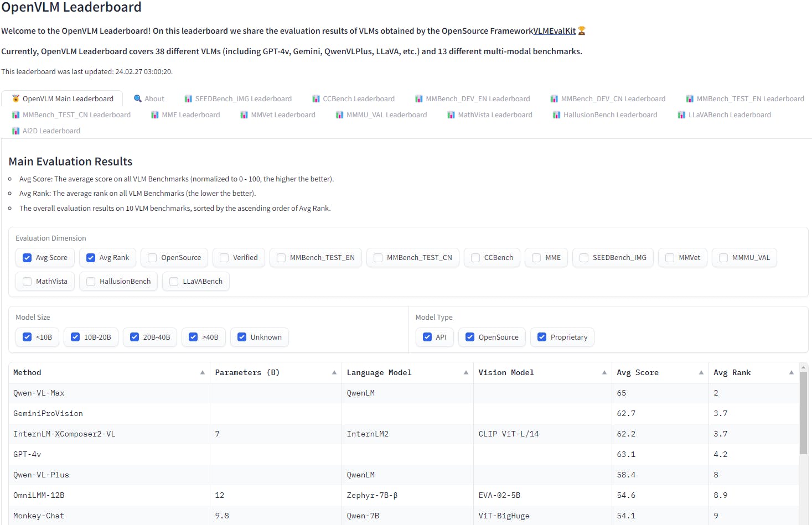The height and width of the screenshot is (525, 812).
Task: Sort table by Vision Model column arrow
Action: click(604, 373)
